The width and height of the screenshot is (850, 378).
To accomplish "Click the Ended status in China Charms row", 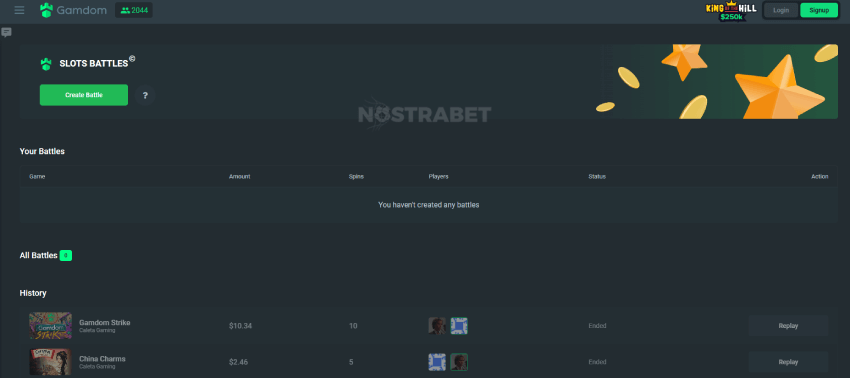I will point(597,362).
